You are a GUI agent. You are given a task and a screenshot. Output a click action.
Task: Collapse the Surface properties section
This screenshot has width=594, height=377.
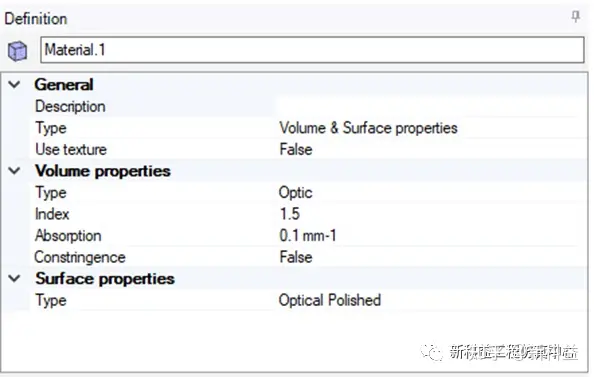pos(14,279)
